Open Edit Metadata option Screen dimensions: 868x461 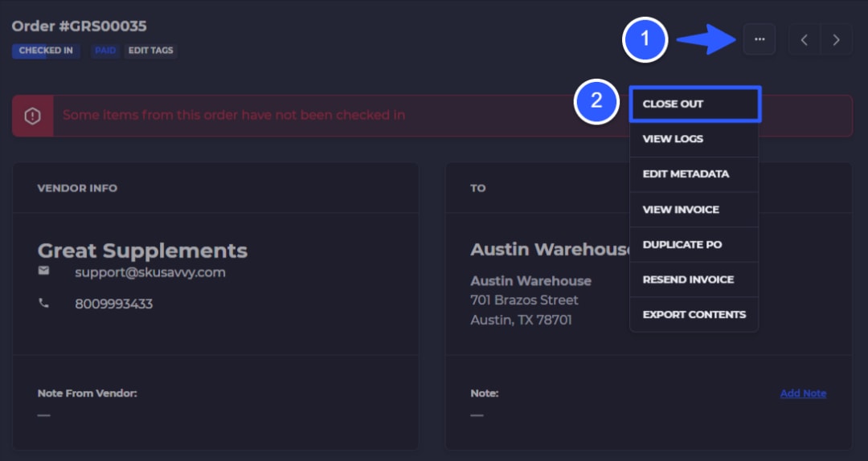pos(694,174)
